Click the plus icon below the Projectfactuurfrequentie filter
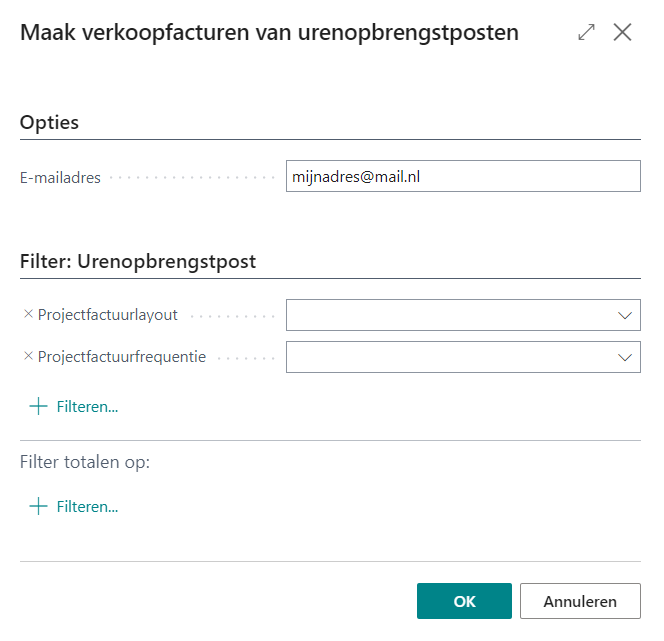This screenshot has height=641, width=664. tap(38, 406)
